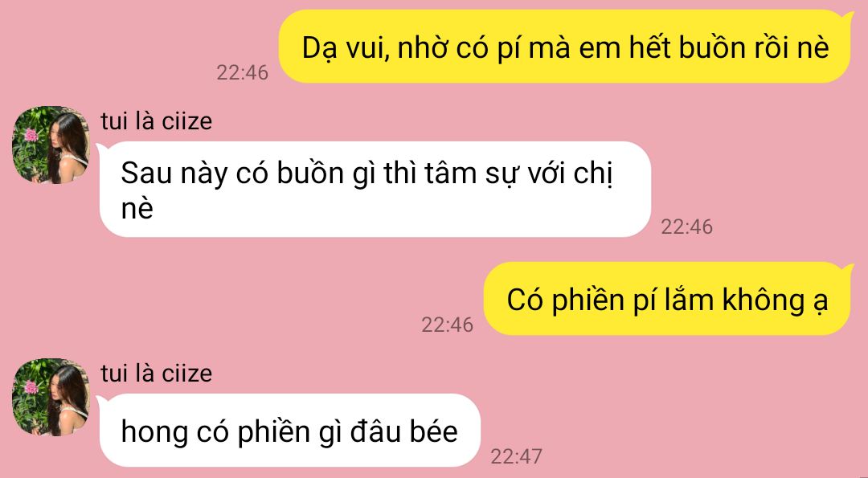868x478 pixels.
Task: Select the yellow message 'Dạ vui, nhờ có pí…'
Action: [565, 47]
